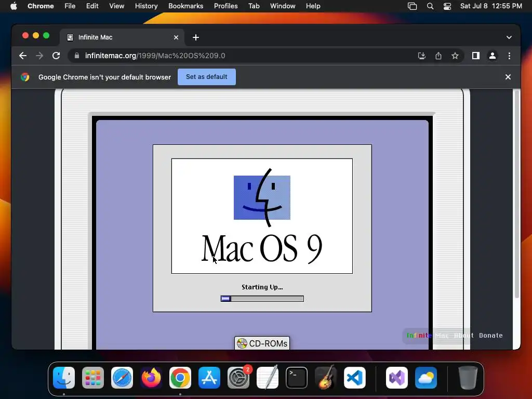Share this page using the share icon
The width and height of the screenshot is (532, 399).
[438, 56]
